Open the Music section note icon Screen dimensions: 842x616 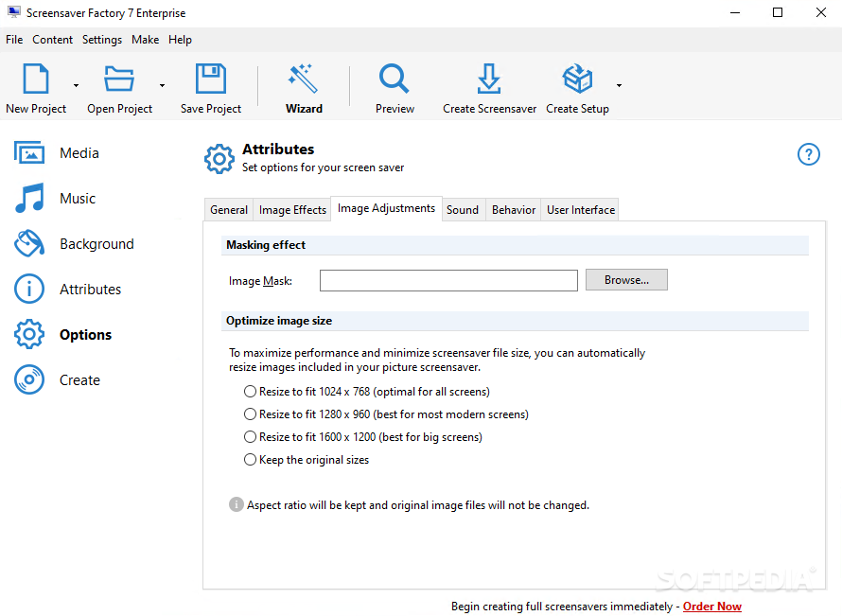click(29, 198)
